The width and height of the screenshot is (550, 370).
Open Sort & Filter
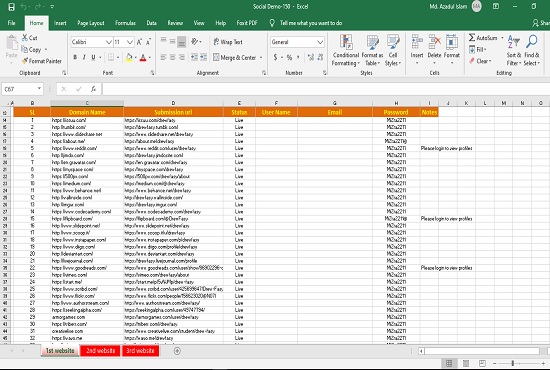click(514, 50)
